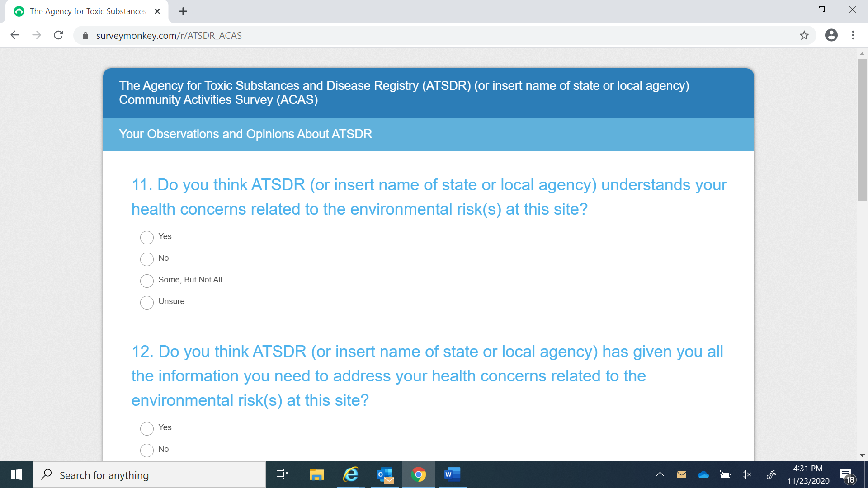Click the Windows Search for anything box
This screenshot has height=488, width=868.
click(x=149, y=475)
